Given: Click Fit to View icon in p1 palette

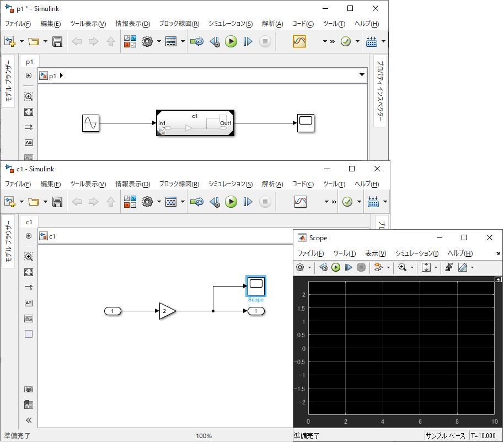Looking at the screenshot, I should pos(29,112).
